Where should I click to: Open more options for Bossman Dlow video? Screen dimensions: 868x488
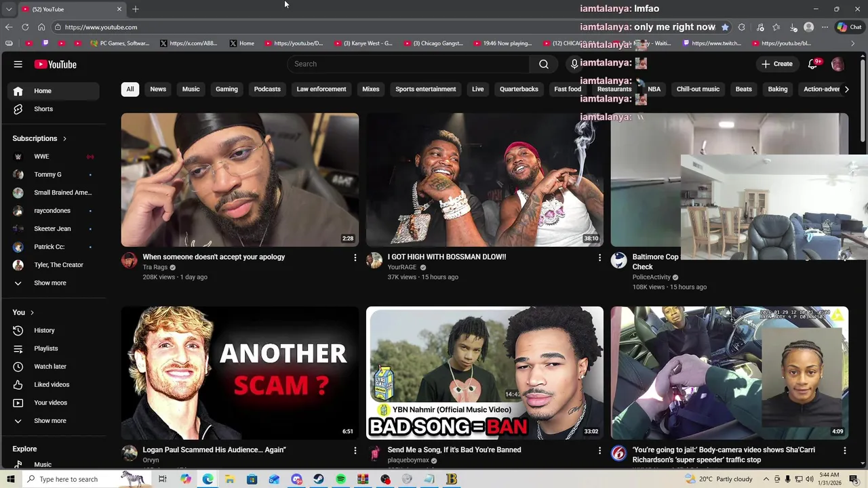(x=599, y=258)
